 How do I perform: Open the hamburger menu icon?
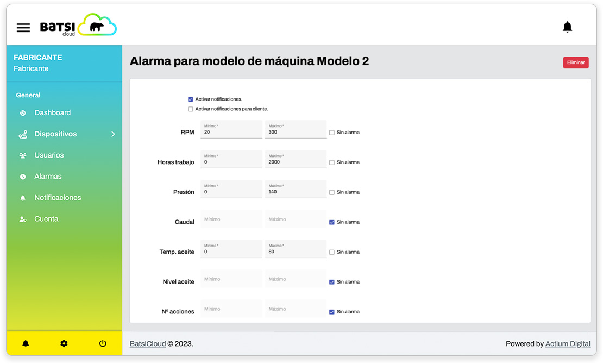point(23,28)
